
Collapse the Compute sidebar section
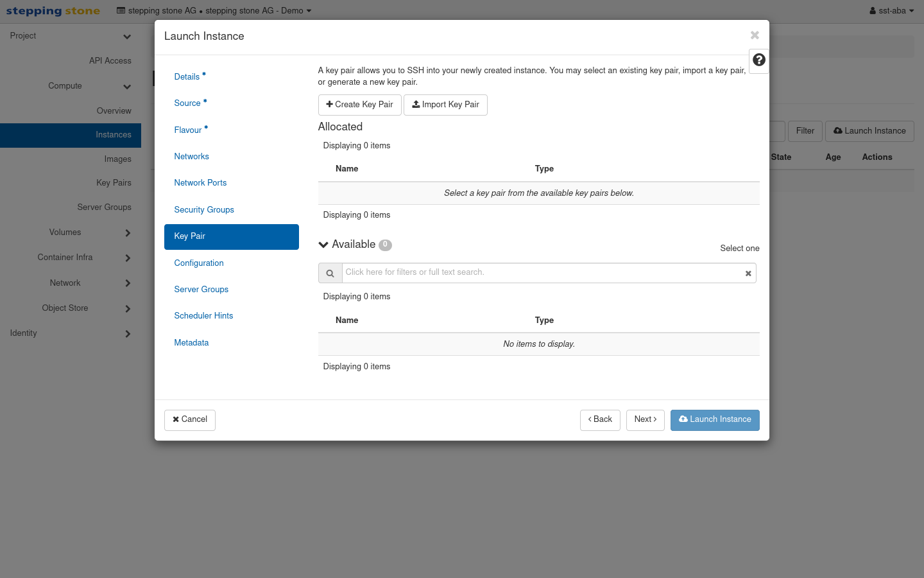pos(71,86)
